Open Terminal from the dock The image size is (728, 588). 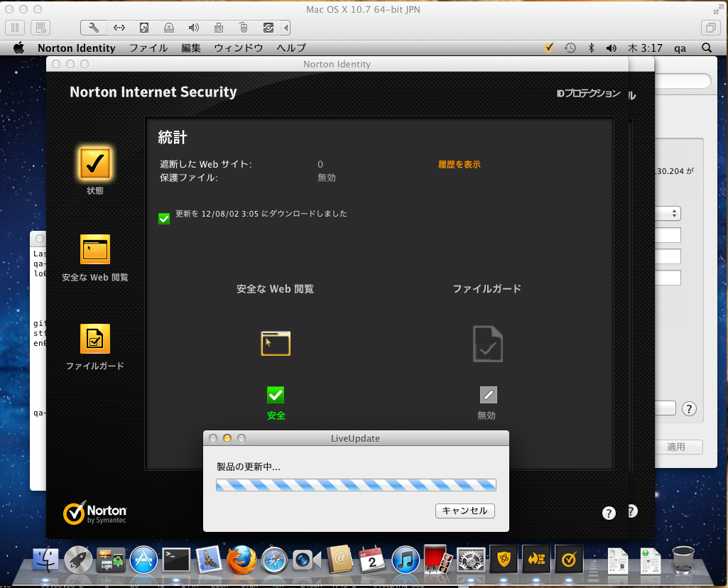176,560
